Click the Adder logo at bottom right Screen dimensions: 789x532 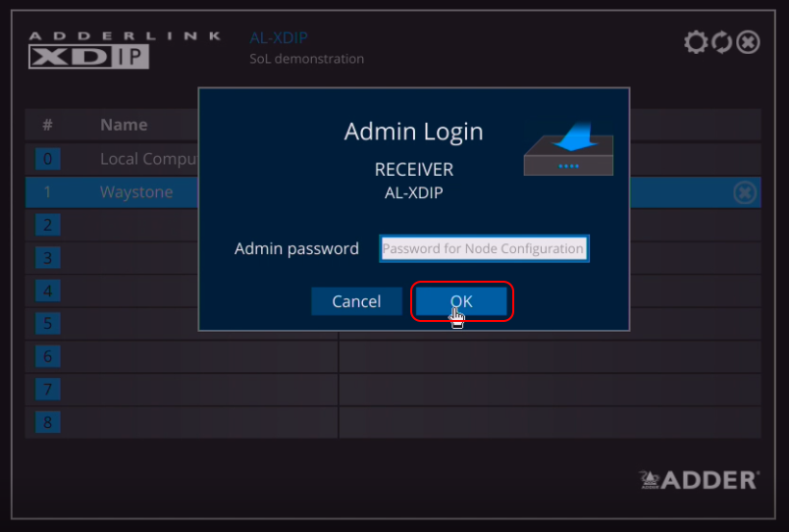coord(699,479)
